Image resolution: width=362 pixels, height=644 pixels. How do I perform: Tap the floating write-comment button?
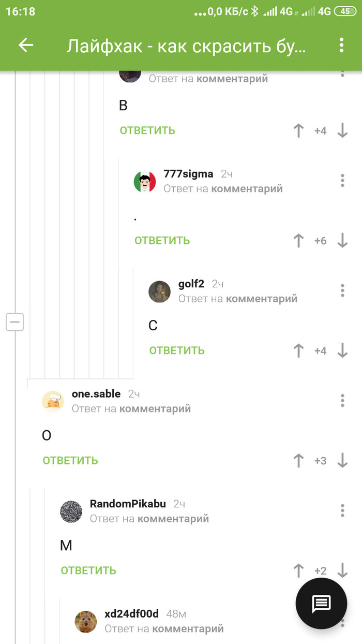click(321, 604)
